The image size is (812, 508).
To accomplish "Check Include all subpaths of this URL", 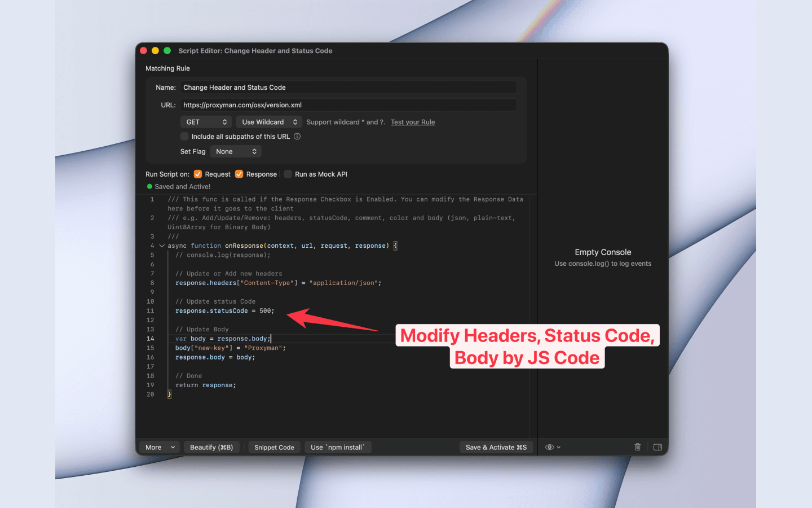I will 184,137.
